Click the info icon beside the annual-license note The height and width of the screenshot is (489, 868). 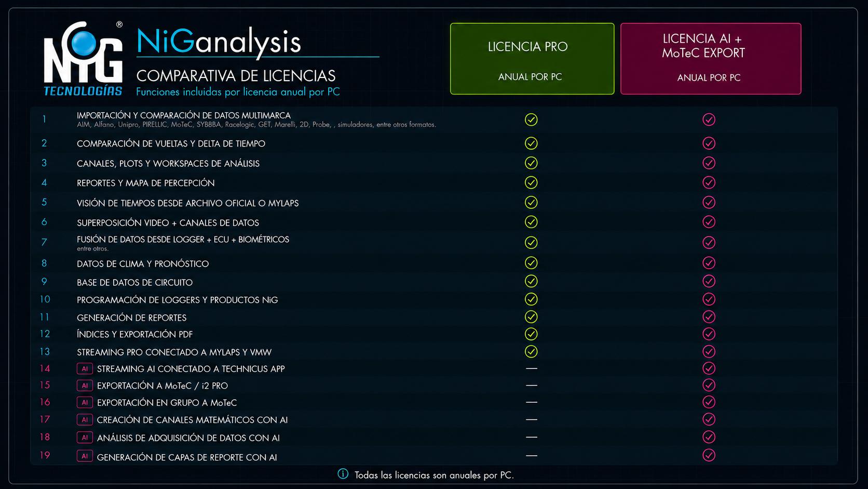click(x=343, y=474)
